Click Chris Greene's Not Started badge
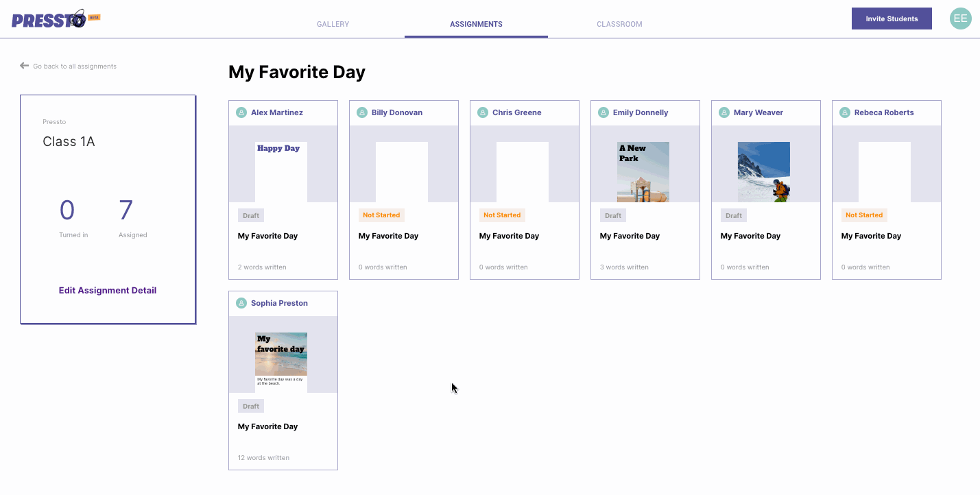The height and width of the screenshot is (495, 980). [502, 215]
